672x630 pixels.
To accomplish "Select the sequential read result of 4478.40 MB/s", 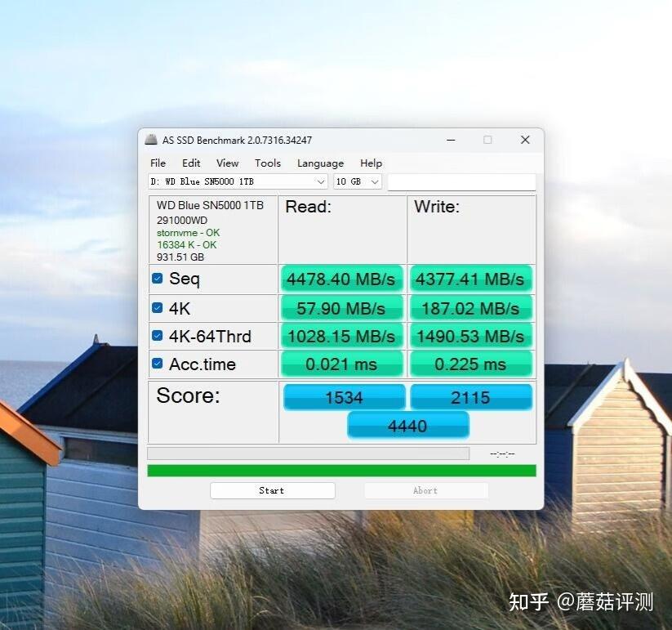I will click(340, 279).
